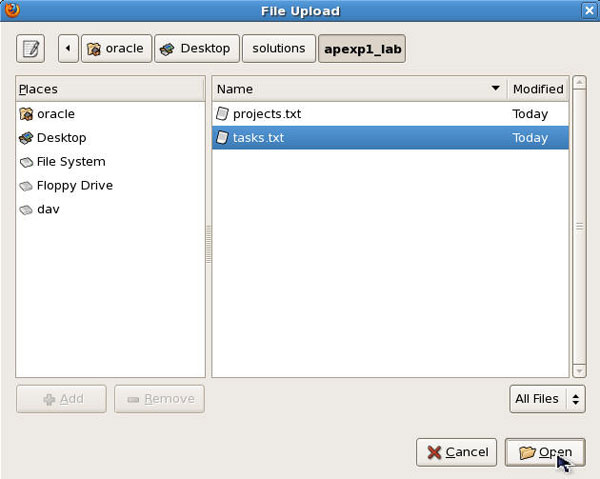This screenshot has height=479, width=600.
Task: Click the projects.txt file icon
Action: (222, 114)
